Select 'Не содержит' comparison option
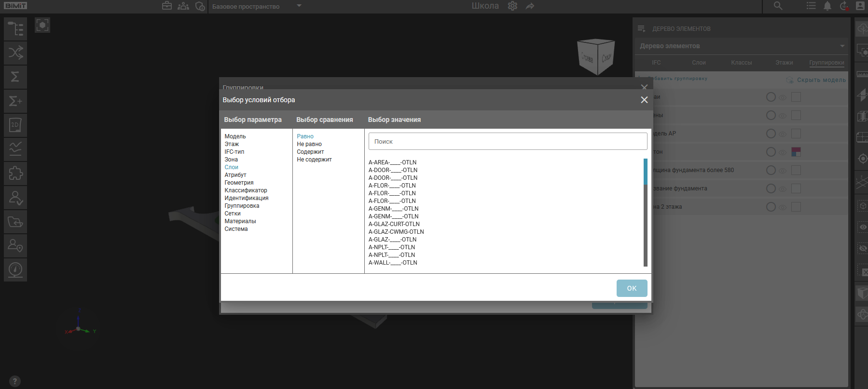This screenshot has height=389, width=868. coord(314,160)
